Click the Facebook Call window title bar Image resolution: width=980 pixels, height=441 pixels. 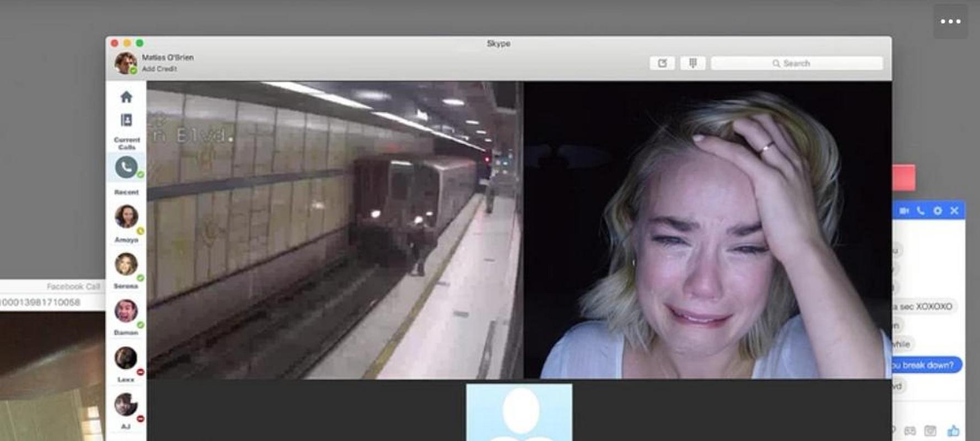(x=52, y=286)
